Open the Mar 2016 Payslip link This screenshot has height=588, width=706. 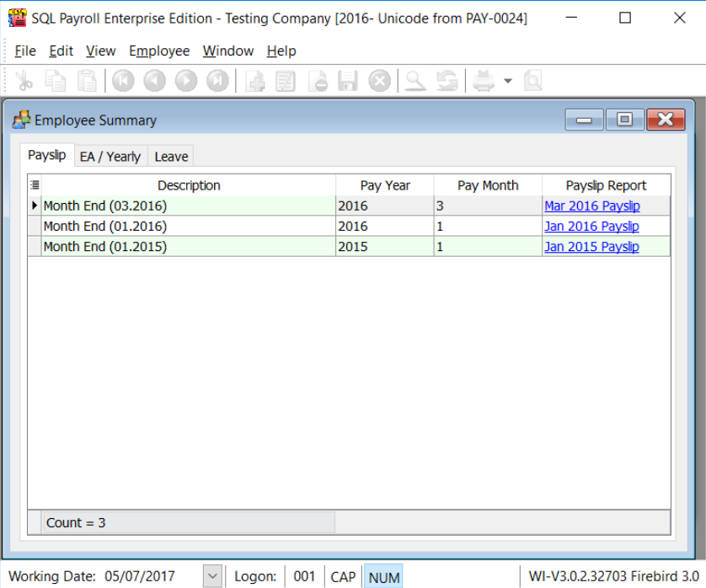coord(591,206)
